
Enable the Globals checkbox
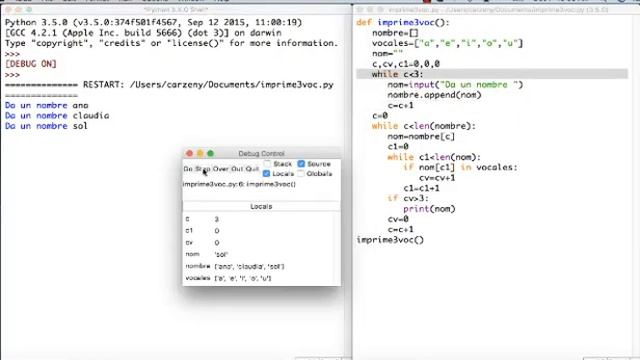(301, 173)
